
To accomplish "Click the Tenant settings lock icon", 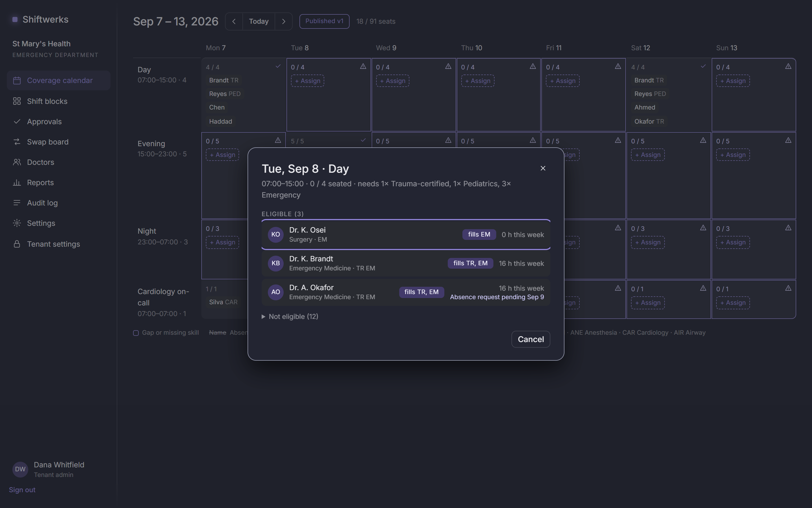I will click(x=17, y=244).
